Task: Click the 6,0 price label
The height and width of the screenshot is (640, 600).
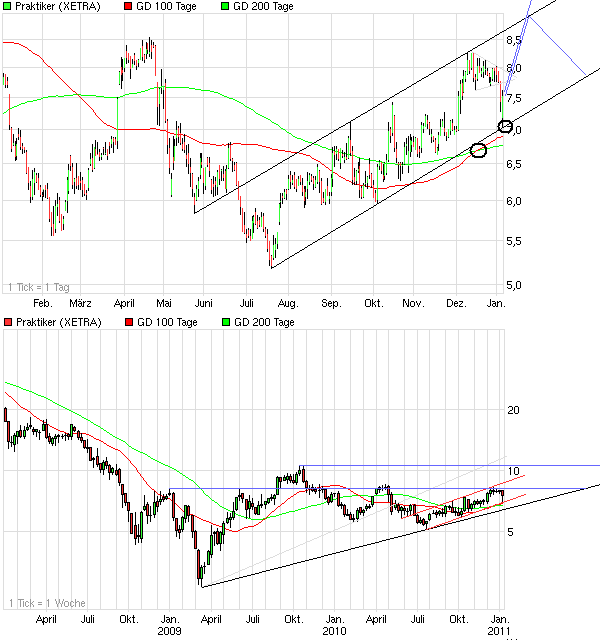Action: 514,201
